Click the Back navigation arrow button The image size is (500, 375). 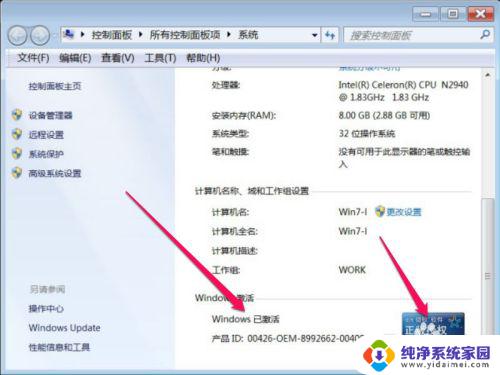(x=17, y=35)
